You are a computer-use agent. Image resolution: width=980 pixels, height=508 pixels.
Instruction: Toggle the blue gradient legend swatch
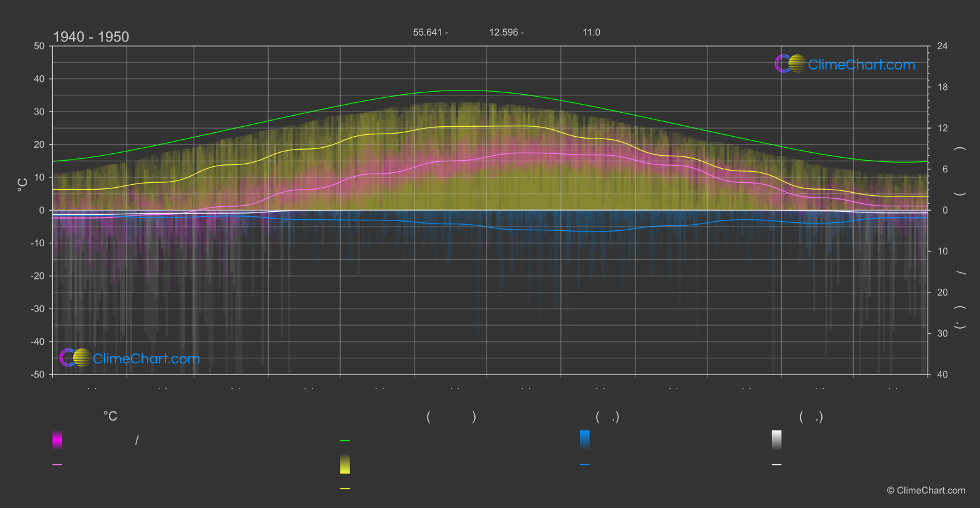click(x=585, y=440)
